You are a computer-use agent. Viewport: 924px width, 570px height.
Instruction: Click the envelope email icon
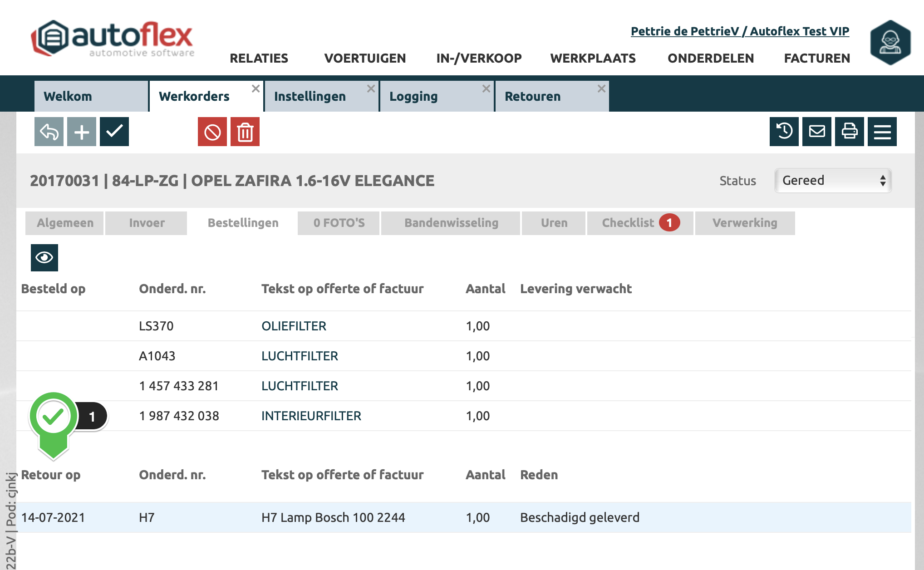(x=817, y=132)
